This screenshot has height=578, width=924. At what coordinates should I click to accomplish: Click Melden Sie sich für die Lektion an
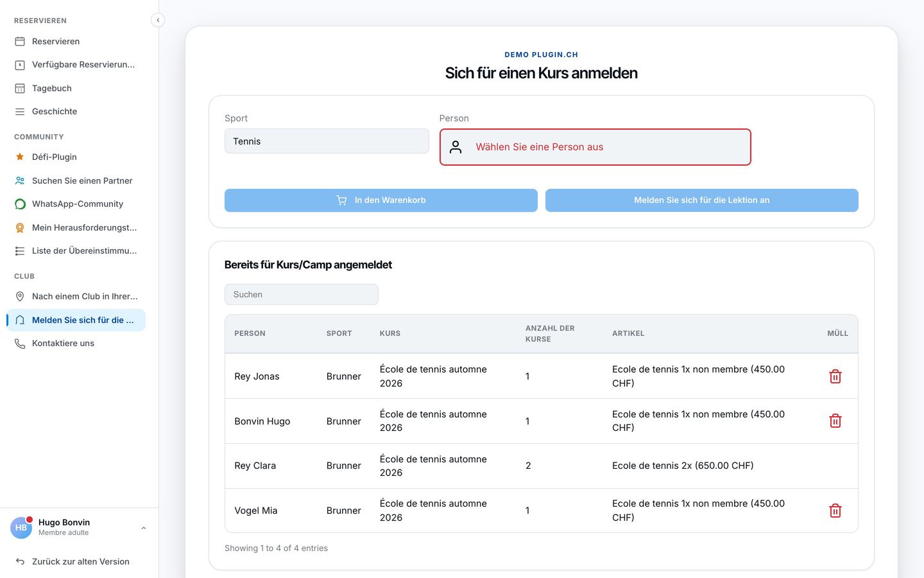pyautogui.click(x=702, y=200)
